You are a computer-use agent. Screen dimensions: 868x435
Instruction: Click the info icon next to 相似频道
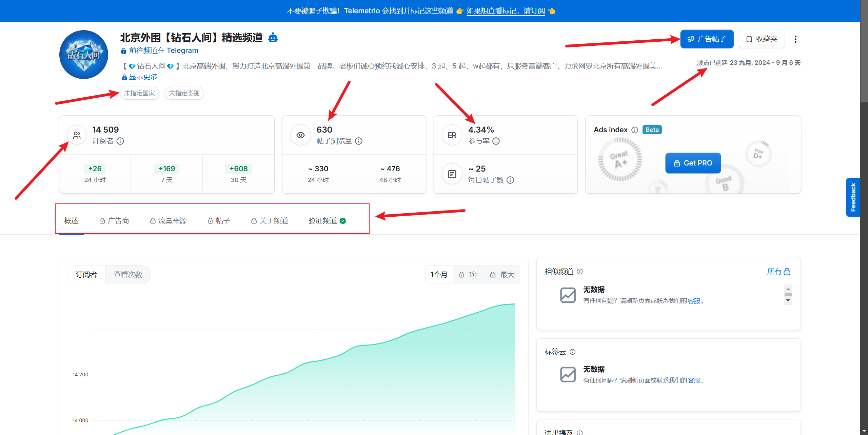[x=580, y=272]
